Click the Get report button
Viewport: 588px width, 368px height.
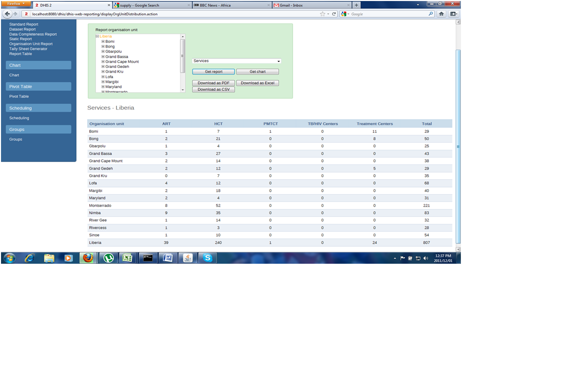[213, 72]
